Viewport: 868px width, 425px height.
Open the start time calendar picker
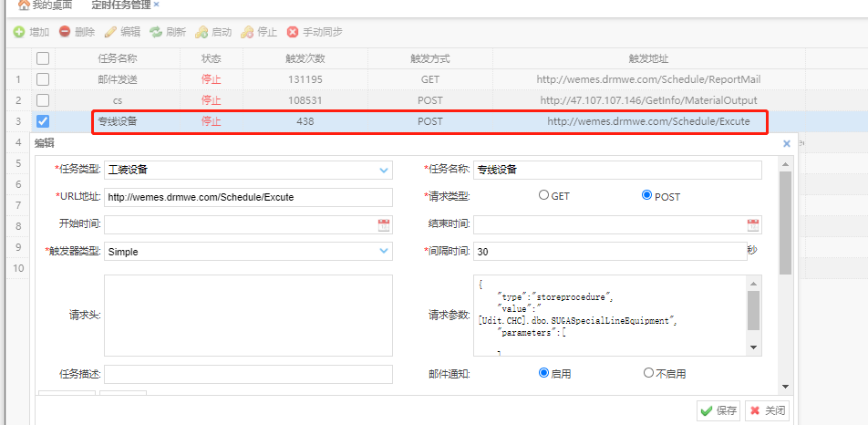point(384,224)
